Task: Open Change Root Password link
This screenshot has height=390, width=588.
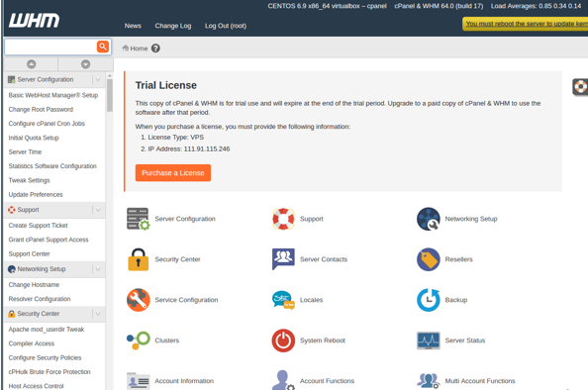Action: click(41, 110)
